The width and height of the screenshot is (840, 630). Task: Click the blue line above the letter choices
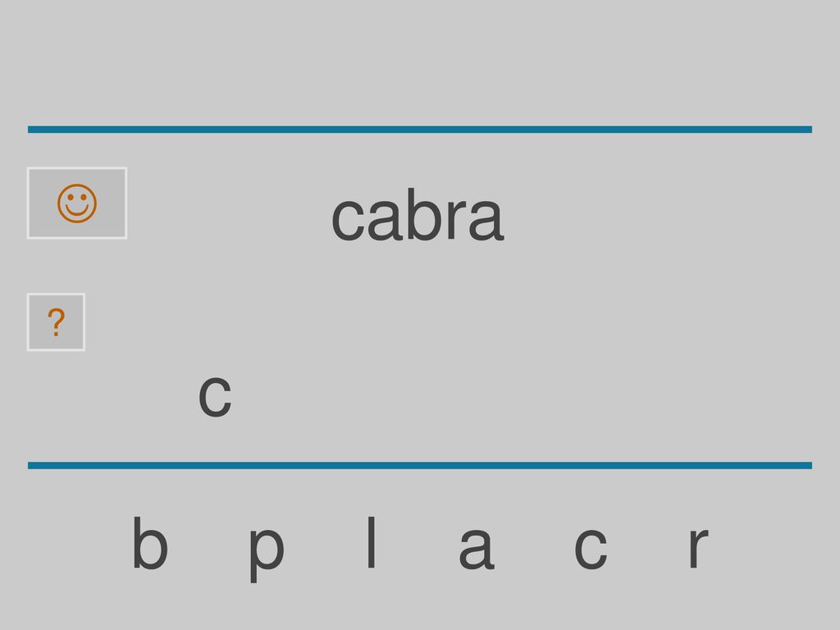click(420, 465)
